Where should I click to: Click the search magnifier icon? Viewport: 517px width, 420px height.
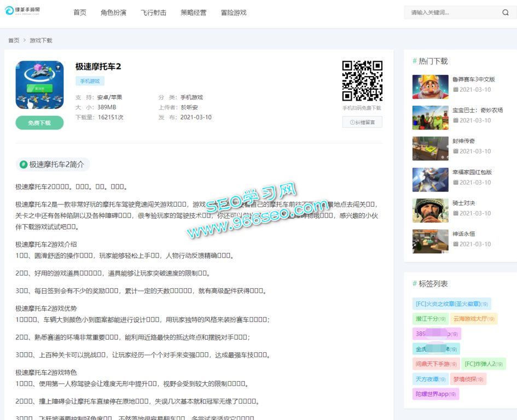(505, 13)
